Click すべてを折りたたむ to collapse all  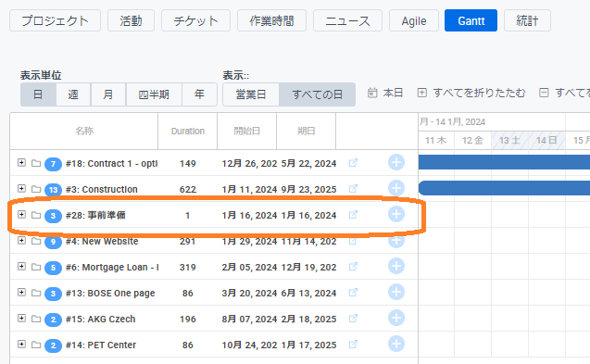471,93
